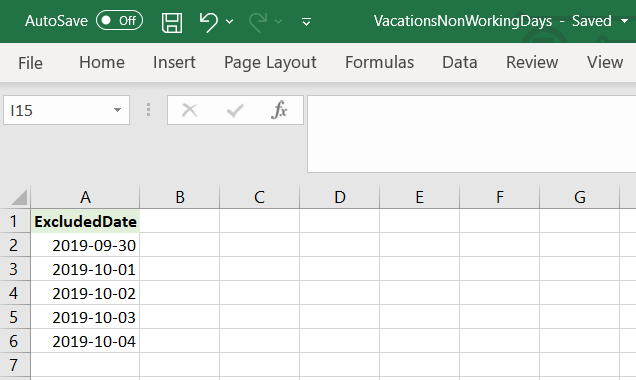Select the ExcludedDate header cell
The image size is (636, 380).
click(x=85, y=221)
